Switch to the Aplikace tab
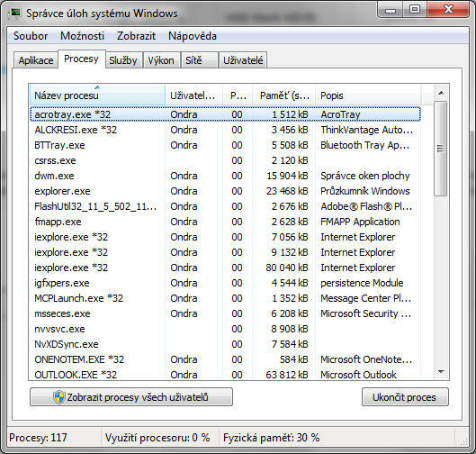This screenshot has width=476, height=454. click(x=36, y=60)
